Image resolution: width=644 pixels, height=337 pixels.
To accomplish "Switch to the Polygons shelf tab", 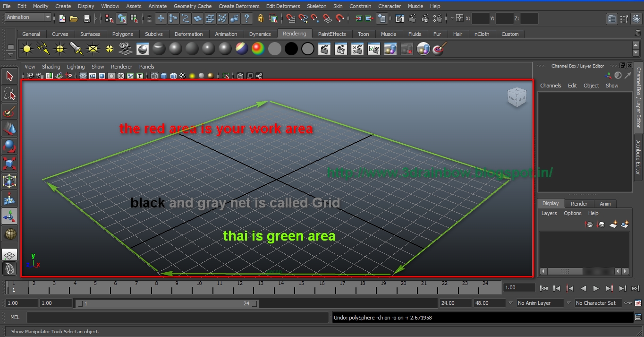I will [122, 34].
